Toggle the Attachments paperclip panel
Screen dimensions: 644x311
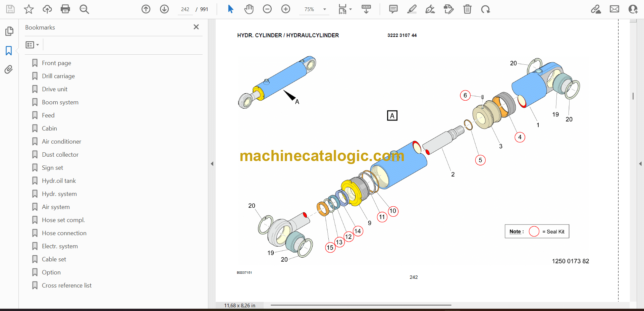coord(9,69)
